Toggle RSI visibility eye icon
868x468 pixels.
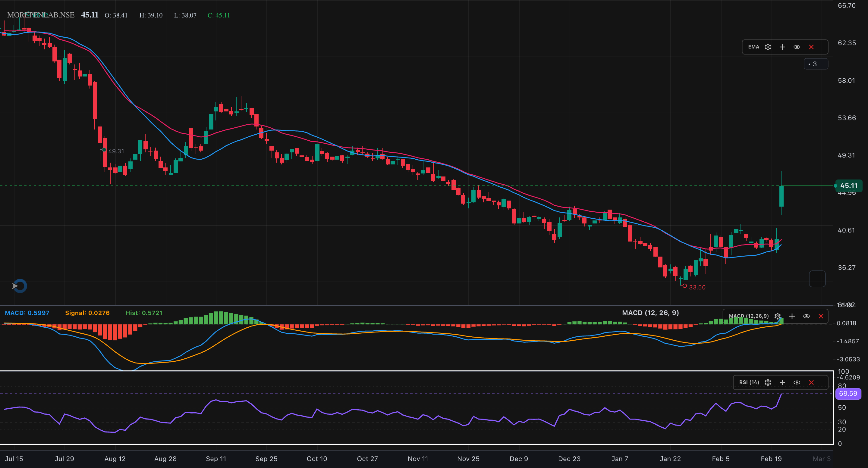point(797,382)
